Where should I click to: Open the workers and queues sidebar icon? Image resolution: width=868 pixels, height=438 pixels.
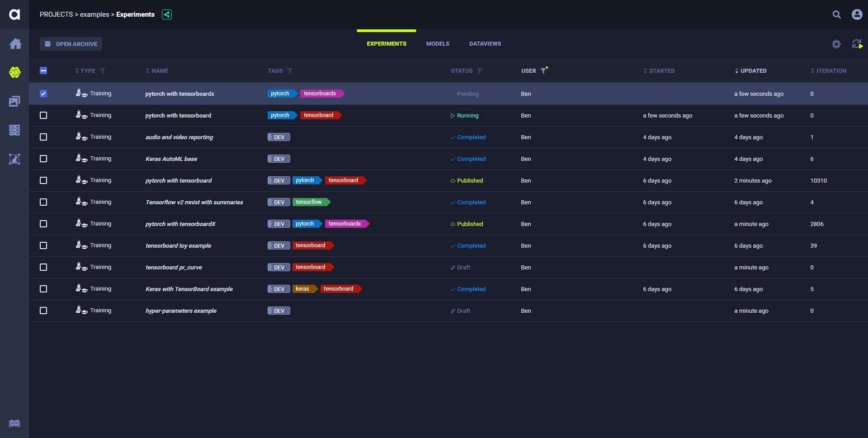point(14,130)
